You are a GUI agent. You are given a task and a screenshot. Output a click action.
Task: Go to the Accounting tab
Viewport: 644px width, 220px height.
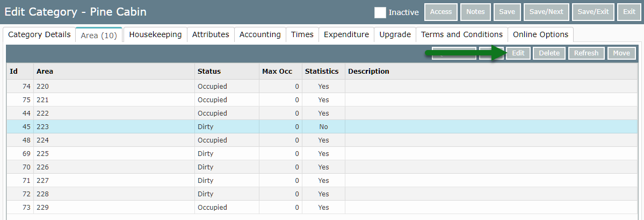(x=260, y=34)
